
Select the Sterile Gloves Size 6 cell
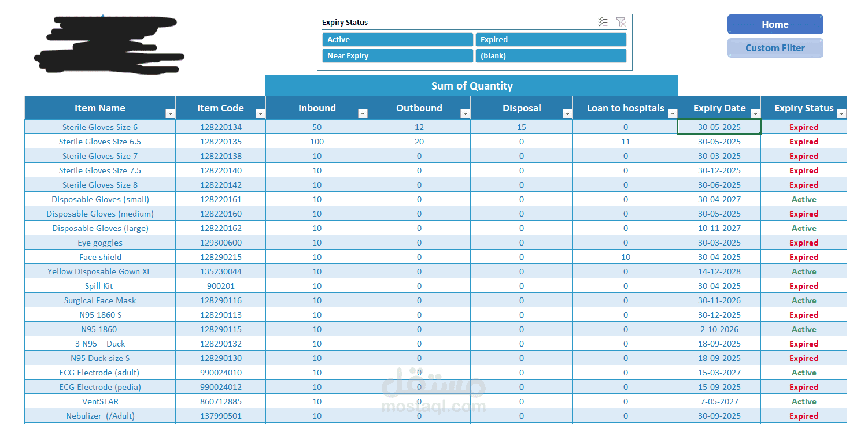coord(100,127)
